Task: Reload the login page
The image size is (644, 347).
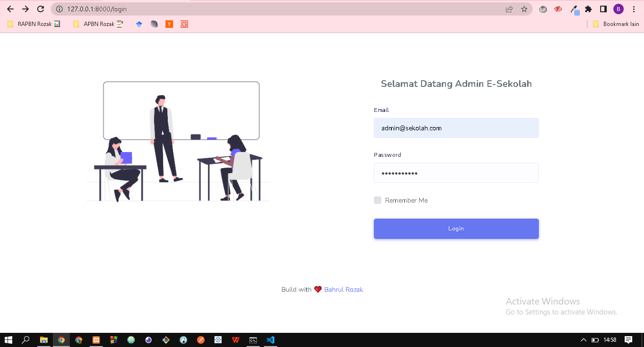Action: coord(41,8)
